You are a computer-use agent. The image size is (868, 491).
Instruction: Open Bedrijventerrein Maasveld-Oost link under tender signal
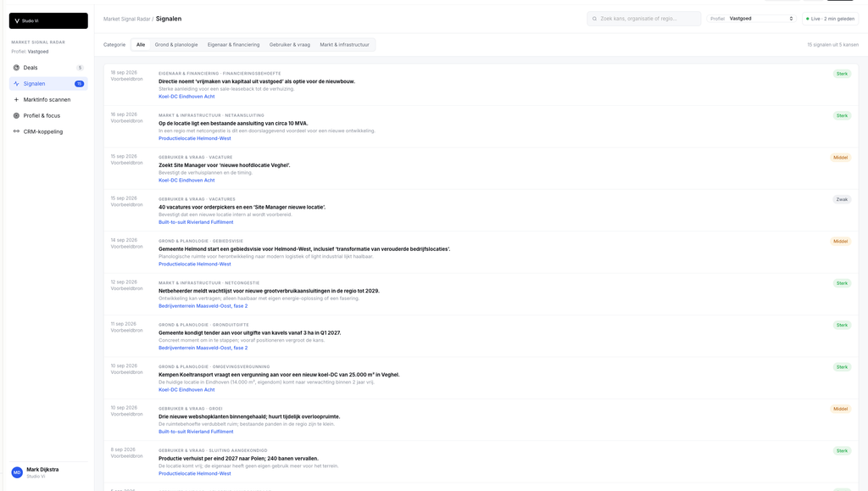203,348
